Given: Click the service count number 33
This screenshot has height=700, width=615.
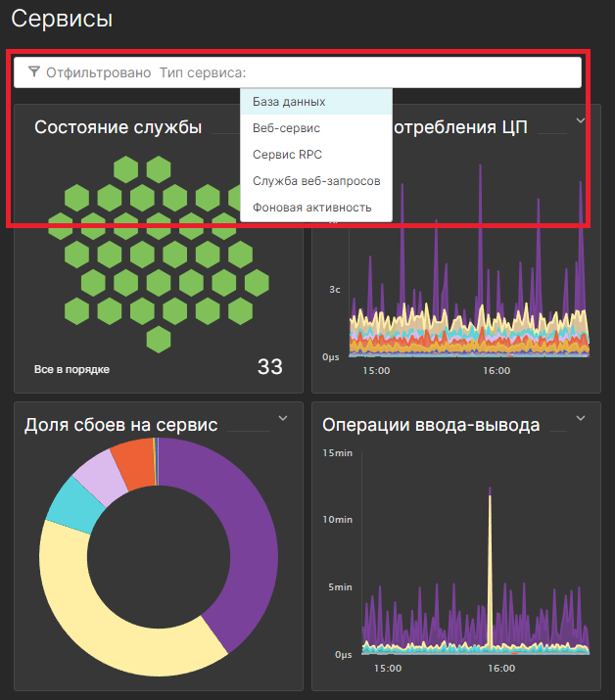Looking at the screenshot, I should (x=269, y=367).
